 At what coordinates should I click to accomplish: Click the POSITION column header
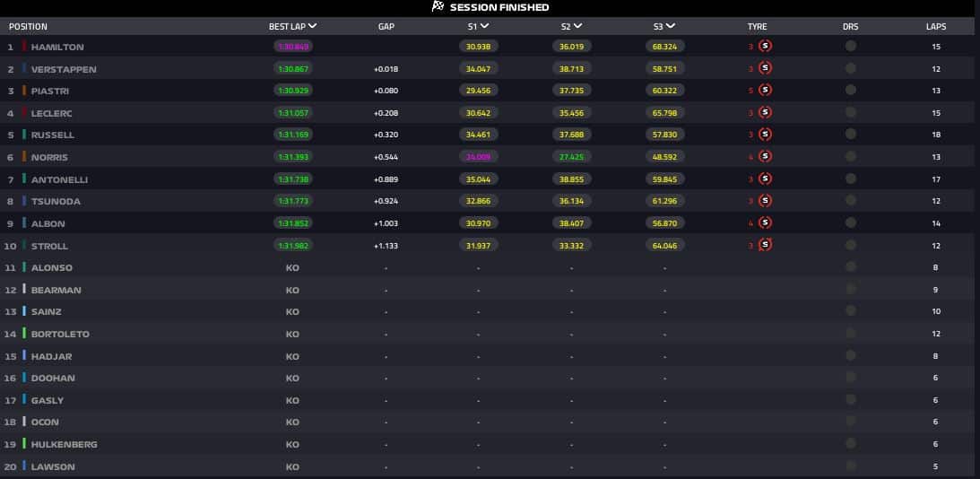28,27
